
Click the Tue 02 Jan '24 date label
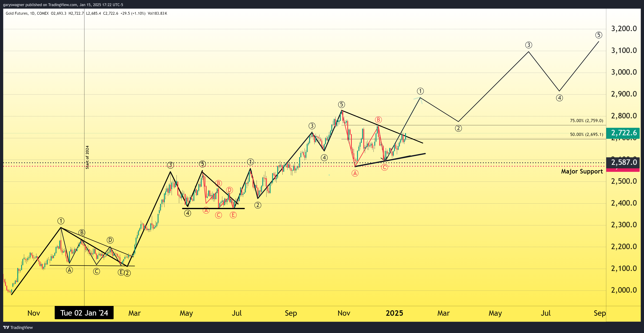[84, 313]
